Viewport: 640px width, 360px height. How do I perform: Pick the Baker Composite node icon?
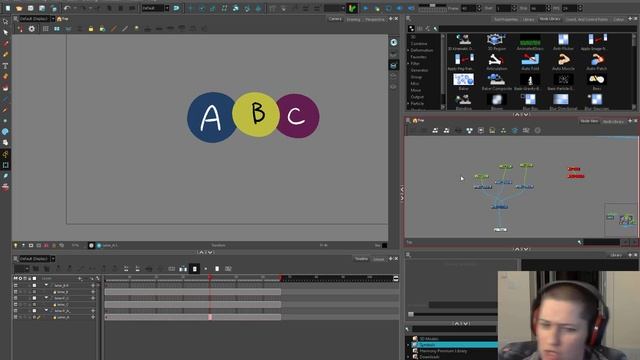click(x=496, y=80)
